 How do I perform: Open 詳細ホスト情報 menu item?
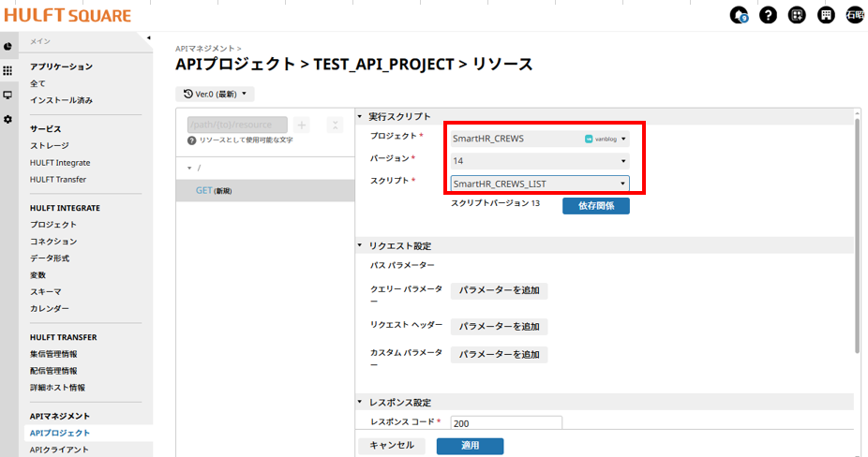(x=57, y=388)
